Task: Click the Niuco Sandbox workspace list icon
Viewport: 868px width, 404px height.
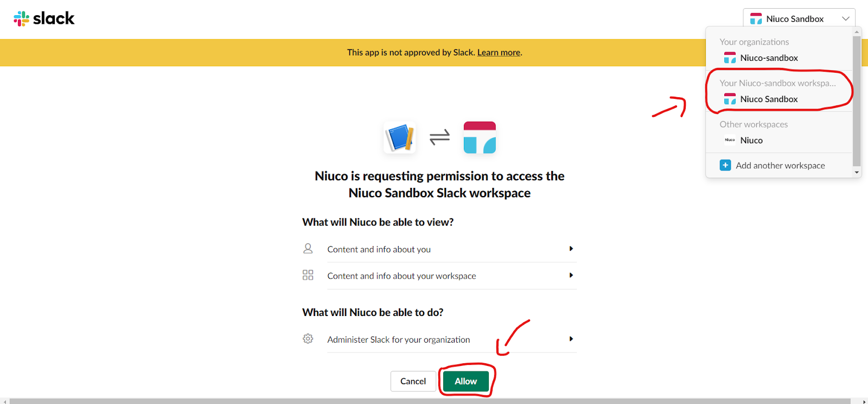Action: pyautogui.click(x=730, y=99)
